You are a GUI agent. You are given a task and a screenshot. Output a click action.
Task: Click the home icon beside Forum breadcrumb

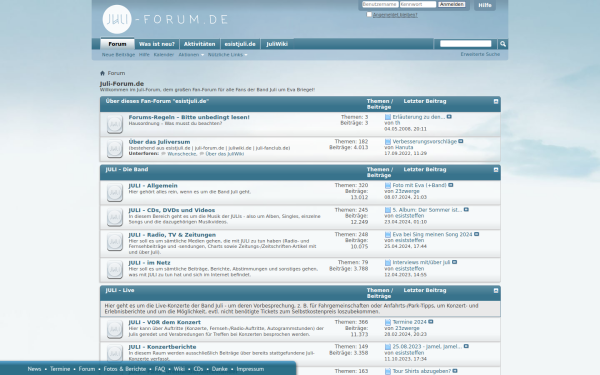tap(102, 73)
